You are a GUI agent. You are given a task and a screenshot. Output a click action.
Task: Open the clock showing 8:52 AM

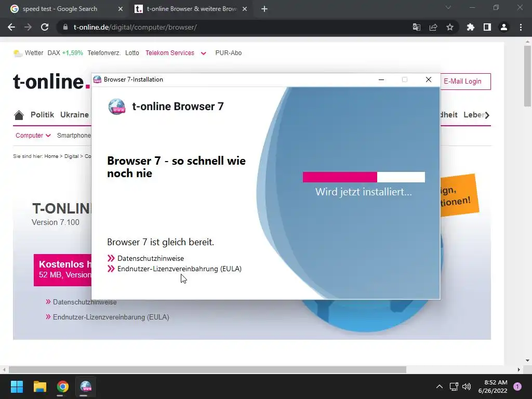point(493,387)
